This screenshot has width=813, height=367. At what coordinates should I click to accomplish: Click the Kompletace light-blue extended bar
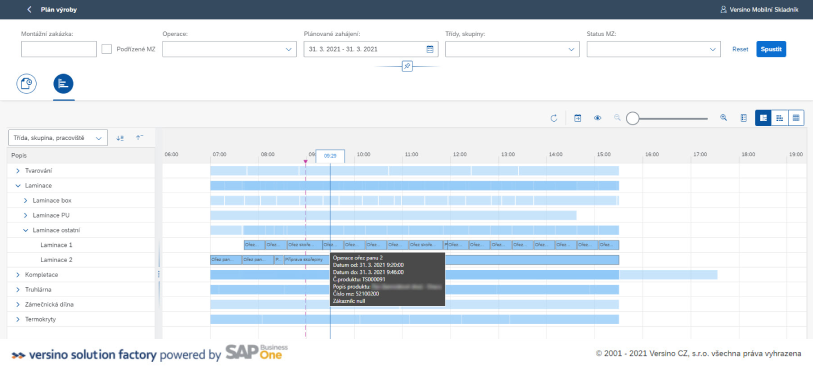coord(668,275)
